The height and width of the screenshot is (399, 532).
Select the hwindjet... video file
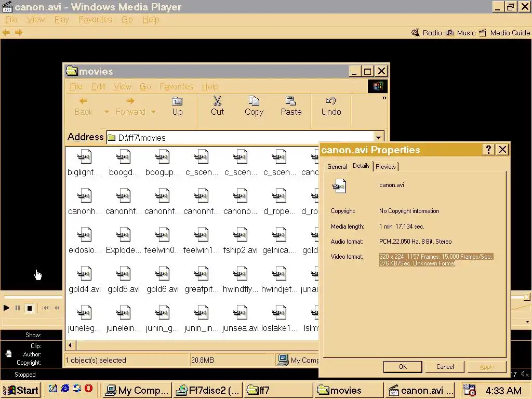280,280
